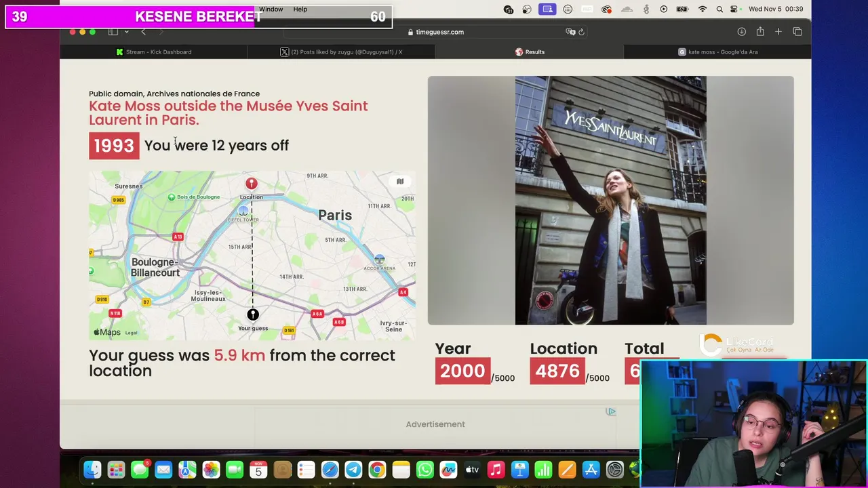
Task: Click the timeguessr.com address bar
Action: coord(435,32)
